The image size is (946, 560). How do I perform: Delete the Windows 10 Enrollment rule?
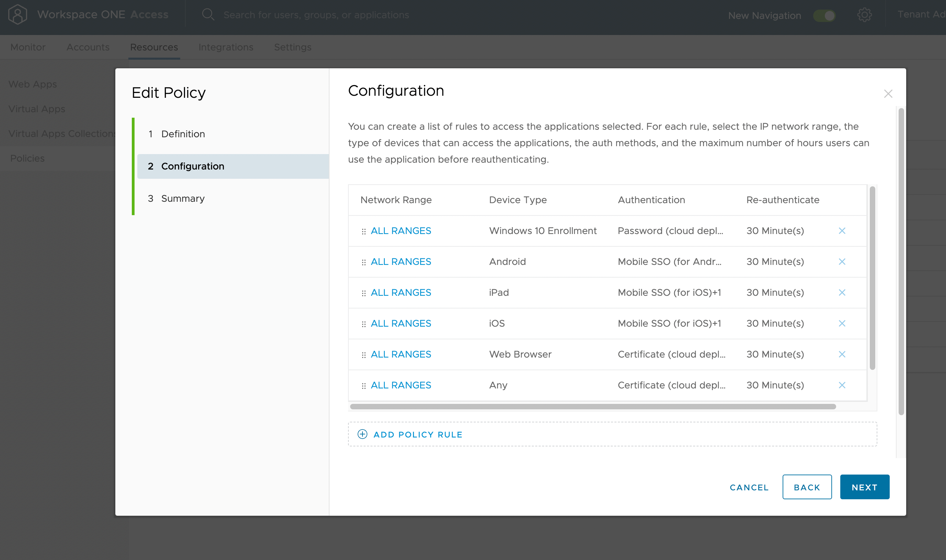coord(842,231)
